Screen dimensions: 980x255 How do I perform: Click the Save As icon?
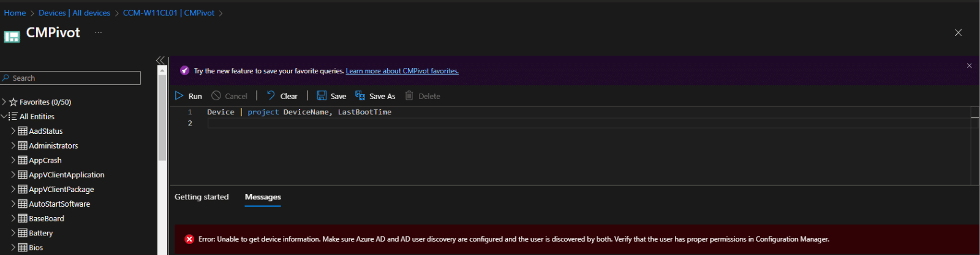[x=360, y=95]
